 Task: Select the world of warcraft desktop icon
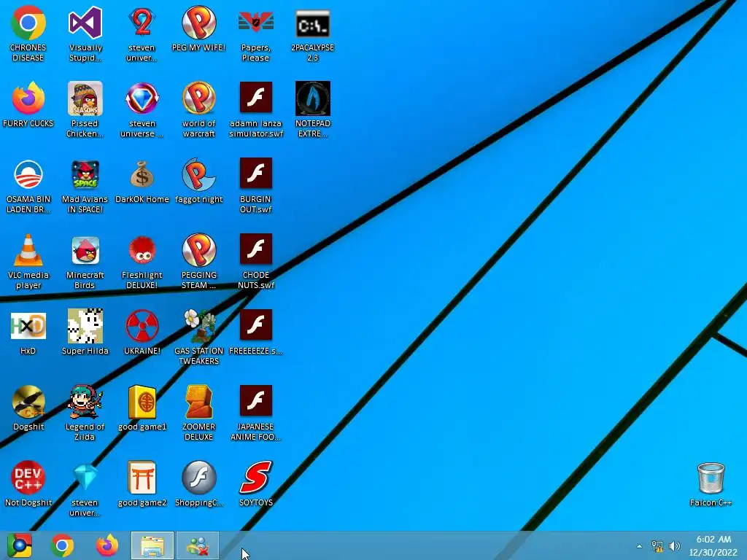click(x=198, y=98)
